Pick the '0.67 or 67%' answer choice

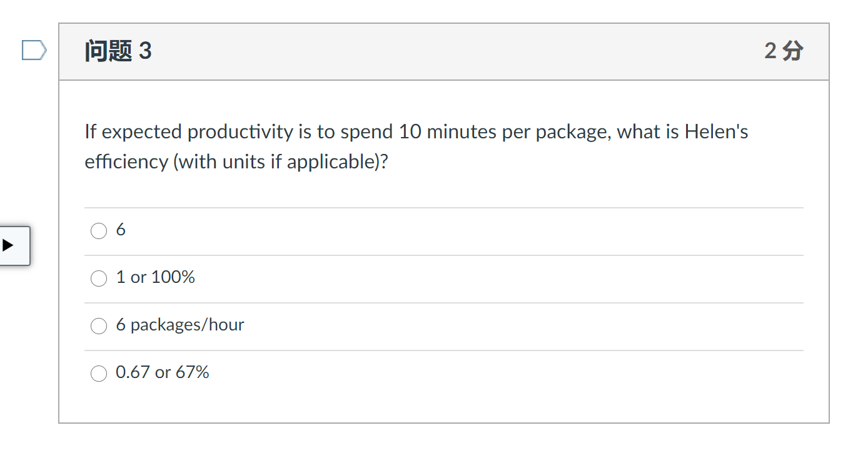[98, 373]
